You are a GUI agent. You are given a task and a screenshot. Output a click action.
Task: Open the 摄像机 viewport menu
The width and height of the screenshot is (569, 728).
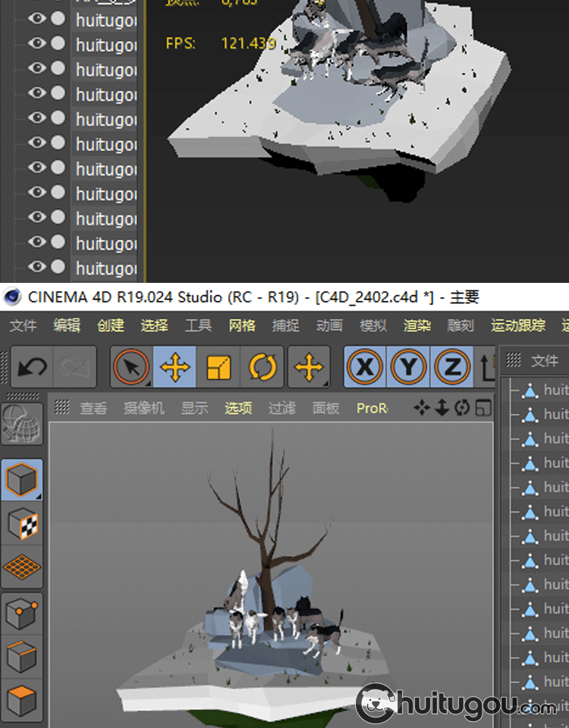click(x=143, y=408)
